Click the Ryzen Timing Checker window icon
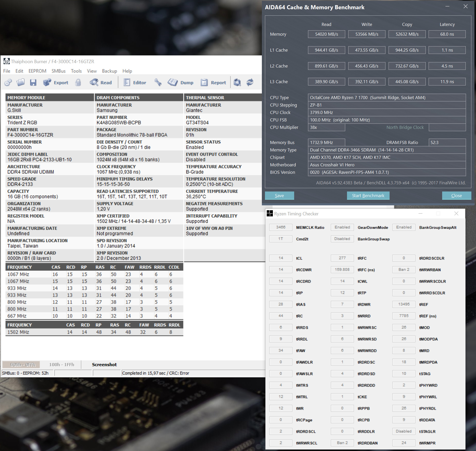 (270, 214)
